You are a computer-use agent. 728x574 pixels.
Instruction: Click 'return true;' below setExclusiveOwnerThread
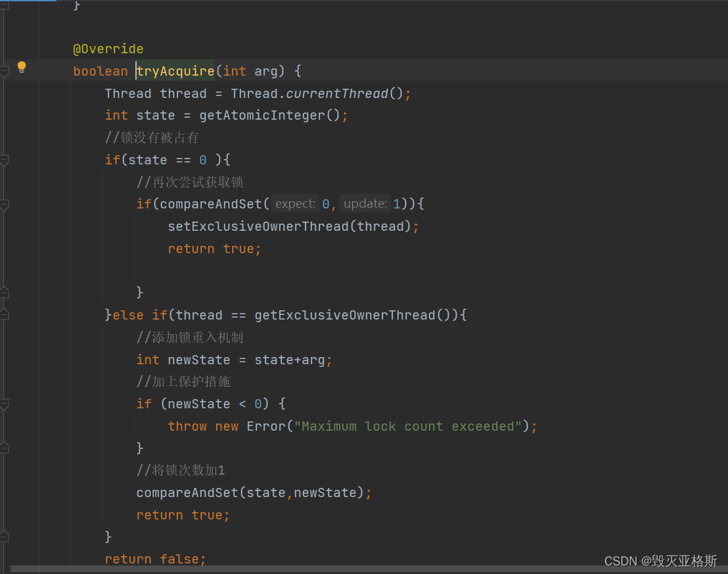pyautogui.click(x=214, y=249)
